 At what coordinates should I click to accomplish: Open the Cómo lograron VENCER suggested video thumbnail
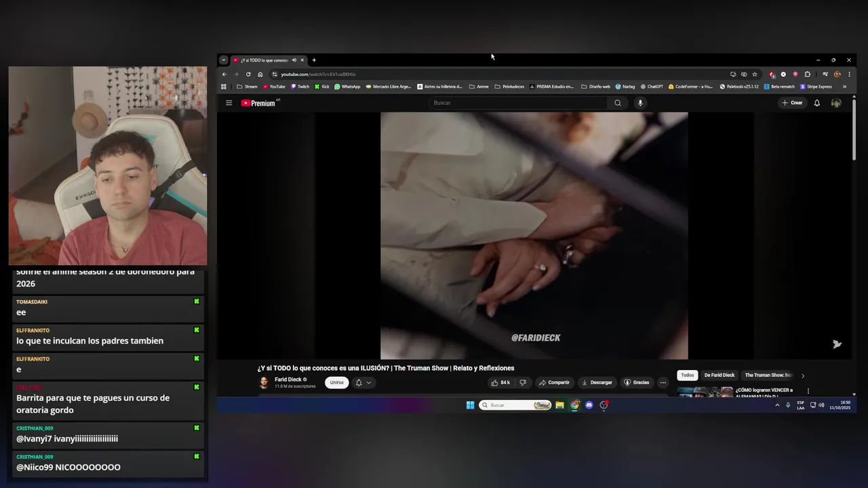705,391
